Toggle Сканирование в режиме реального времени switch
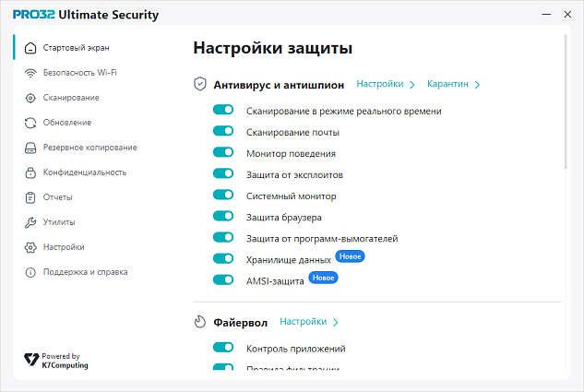This screenshot has width=584, height=392. [x=223, y=110]
